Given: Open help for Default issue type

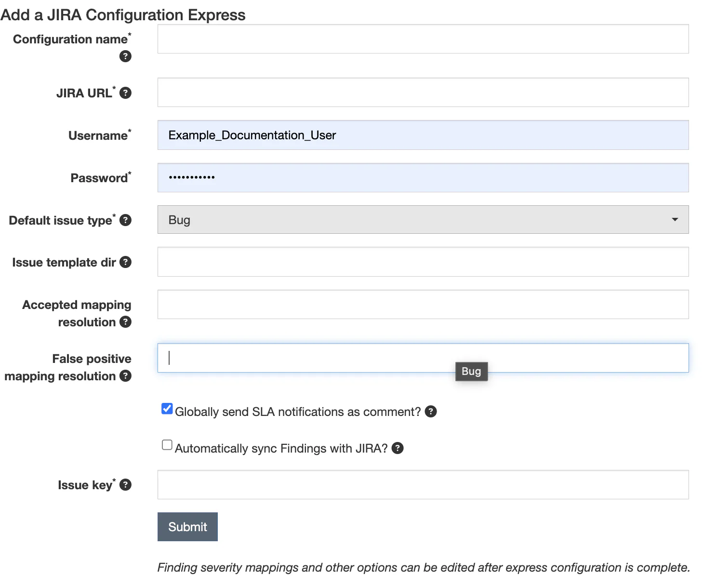Looking at the screenshot, I should [x=125, y=220].
